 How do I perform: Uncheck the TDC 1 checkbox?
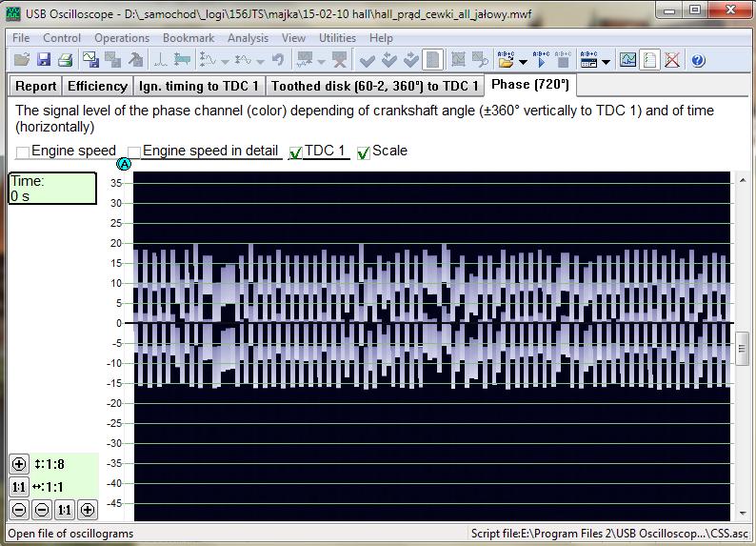295,152
